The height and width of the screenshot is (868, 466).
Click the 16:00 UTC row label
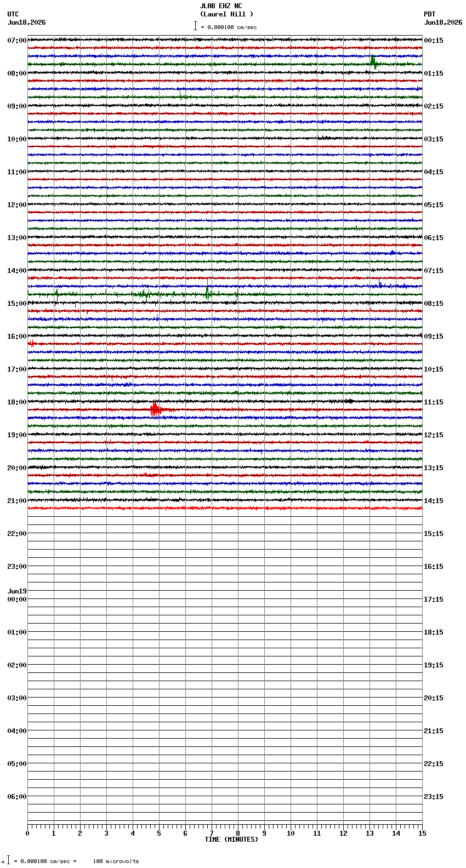pos(17,336)
